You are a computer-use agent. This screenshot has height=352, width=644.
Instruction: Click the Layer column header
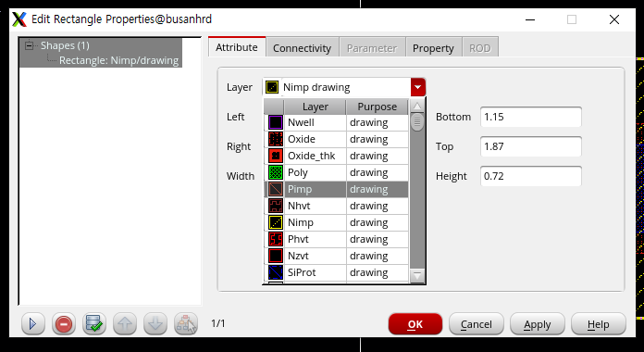click(x=316, y=107)
